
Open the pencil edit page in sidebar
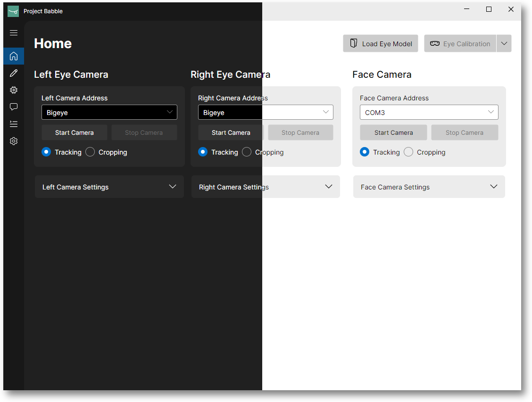(14, 73)
